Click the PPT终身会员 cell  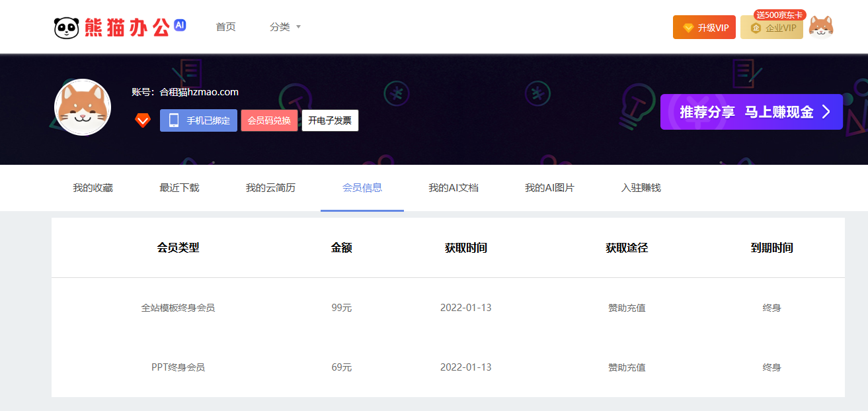click(178, 367)
